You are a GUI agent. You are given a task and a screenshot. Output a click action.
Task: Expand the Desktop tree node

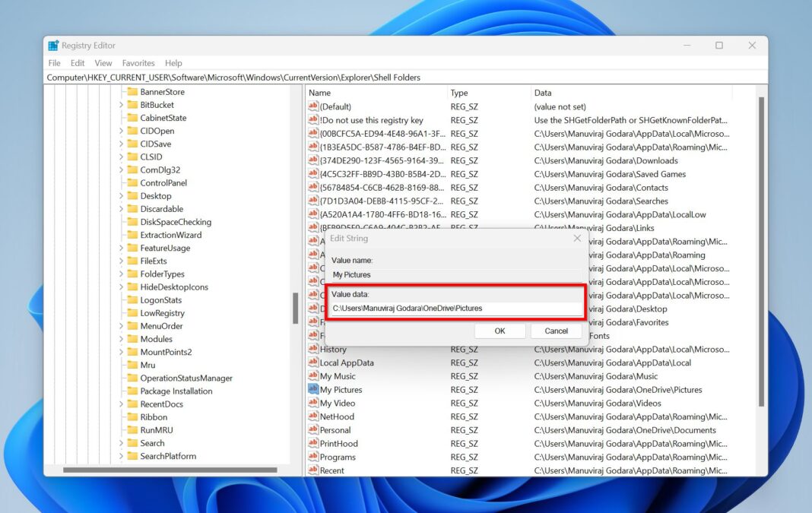pos(122,195)
